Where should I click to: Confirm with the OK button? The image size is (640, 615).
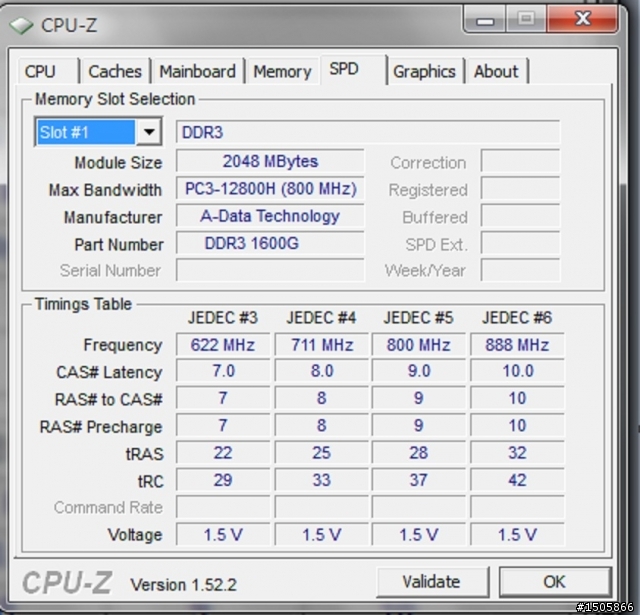[555, 582]
